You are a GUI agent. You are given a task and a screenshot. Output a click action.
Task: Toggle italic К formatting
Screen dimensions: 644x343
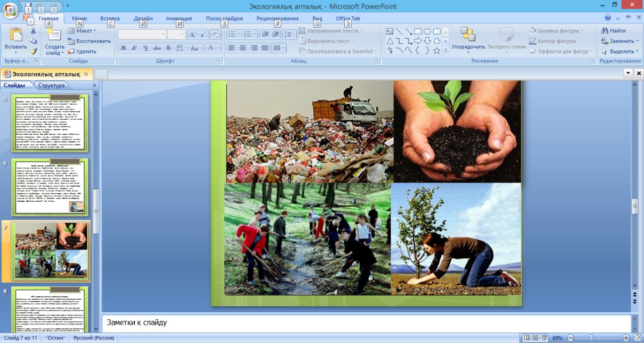pos(134,48)
